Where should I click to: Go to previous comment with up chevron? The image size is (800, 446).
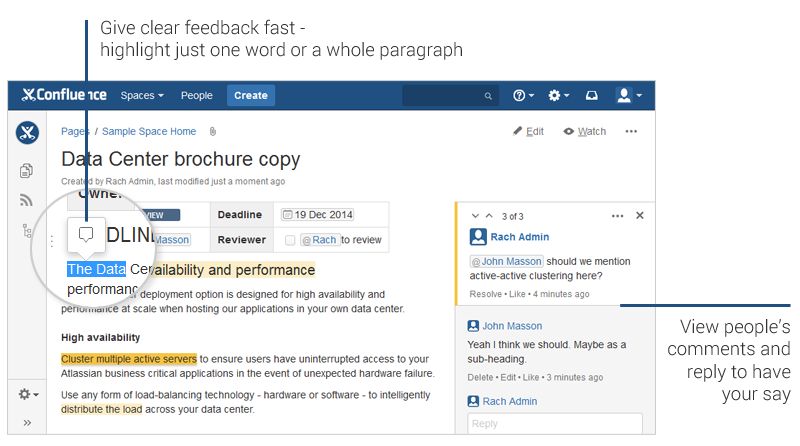click(489, 216)
